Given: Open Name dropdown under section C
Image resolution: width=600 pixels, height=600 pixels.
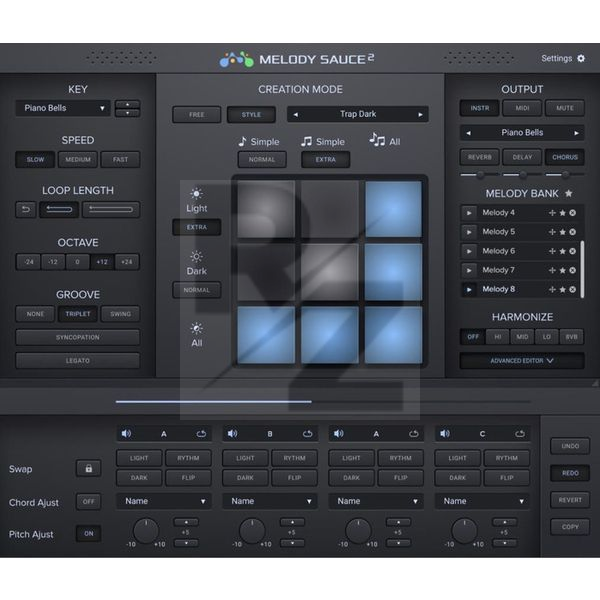Looking at the screenshot, I should [x=482, y=501].
